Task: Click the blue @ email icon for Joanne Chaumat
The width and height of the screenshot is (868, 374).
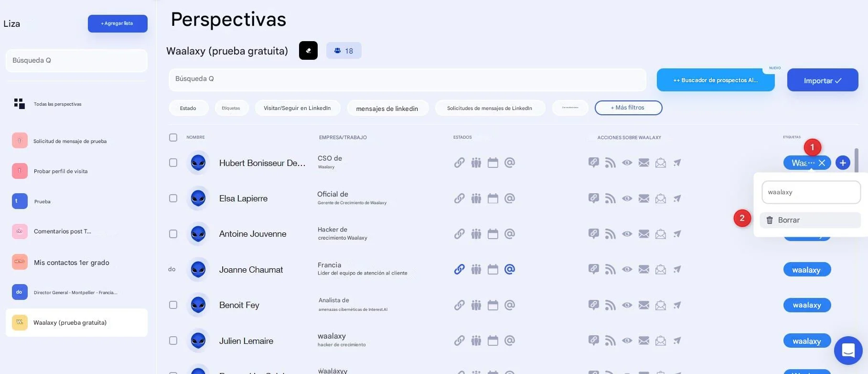Action: pyautogui.click(x=510, y=269)
